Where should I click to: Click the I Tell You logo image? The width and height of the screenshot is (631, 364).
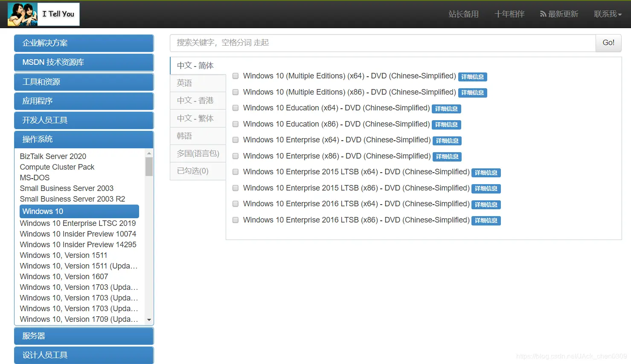[44, 14]
